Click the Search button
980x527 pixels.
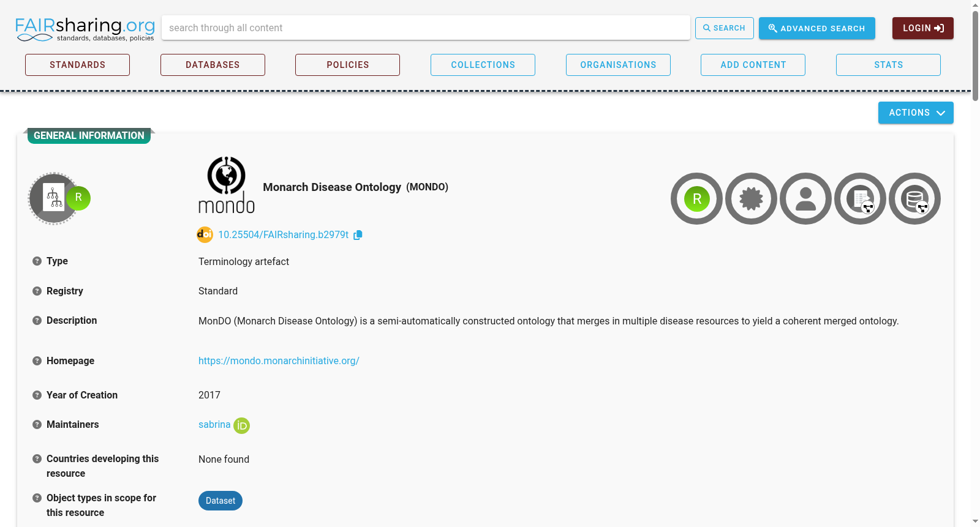[725, 28]
